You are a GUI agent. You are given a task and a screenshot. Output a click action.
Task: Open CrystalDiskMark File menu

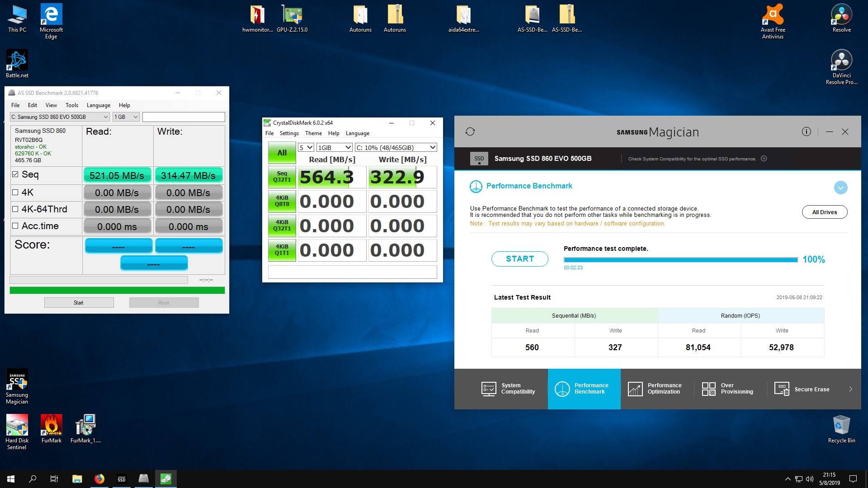coord(269,133)
